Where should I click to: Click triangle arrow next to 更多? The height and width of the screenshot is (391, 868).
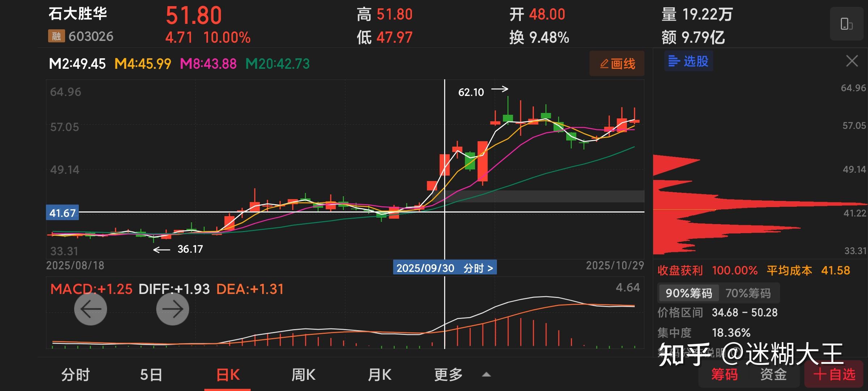pyautogui.click(x=486, y=375)
